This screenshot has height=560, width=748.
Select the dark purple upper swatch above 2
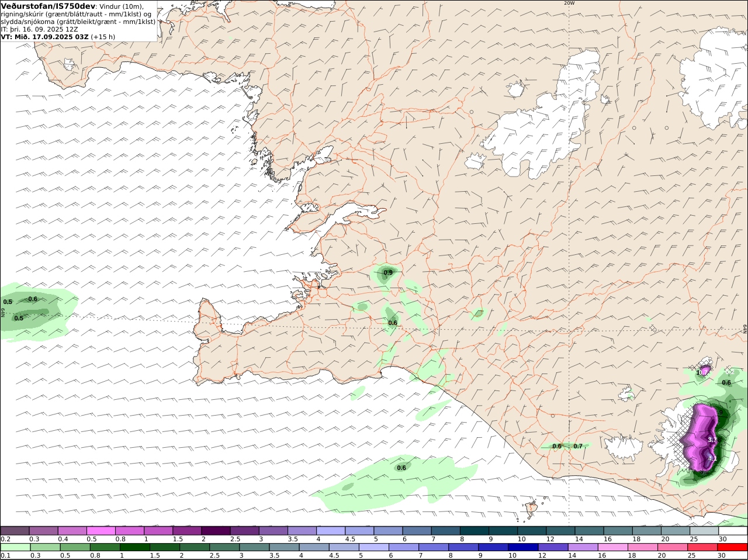click(x=216, y=531)
